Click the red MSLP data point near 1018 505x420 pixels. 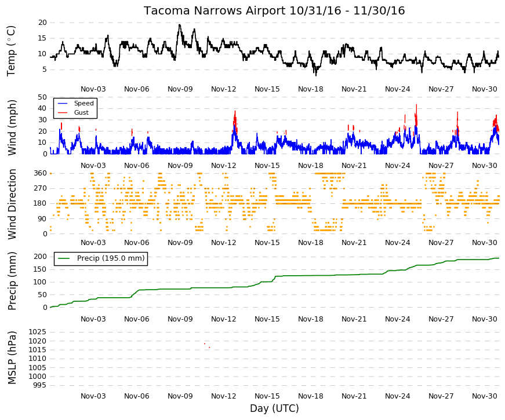click(205, 344)
